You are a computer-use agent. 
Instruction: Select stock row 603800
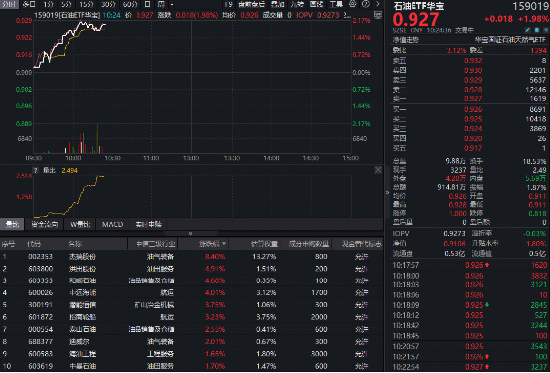(191, 269)
